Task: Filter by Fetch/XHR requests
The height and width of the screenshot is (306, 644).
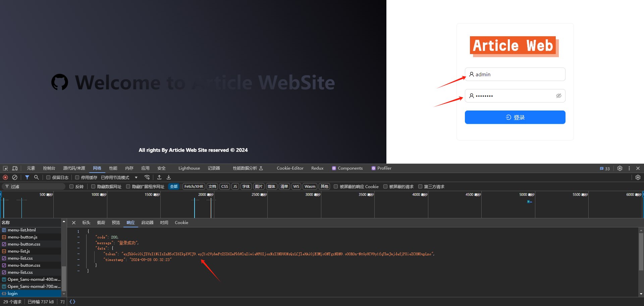Action: pos(194,186)
